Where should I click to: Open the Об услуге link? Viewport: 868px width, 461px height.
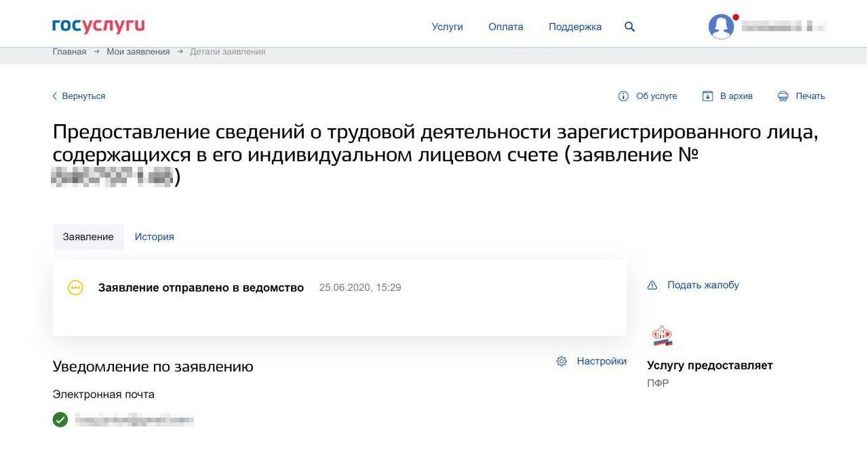click(656, 96)
